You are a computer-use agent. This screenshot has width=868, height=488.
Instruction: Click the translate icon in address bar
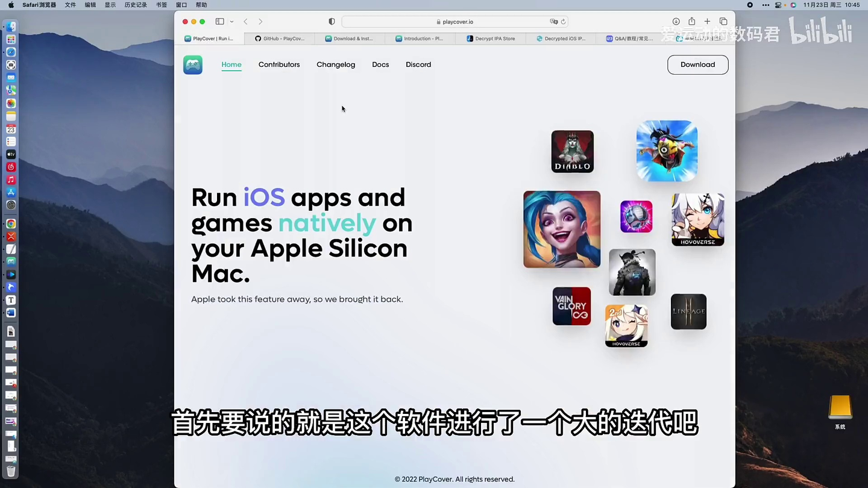[x=553, y=22]
